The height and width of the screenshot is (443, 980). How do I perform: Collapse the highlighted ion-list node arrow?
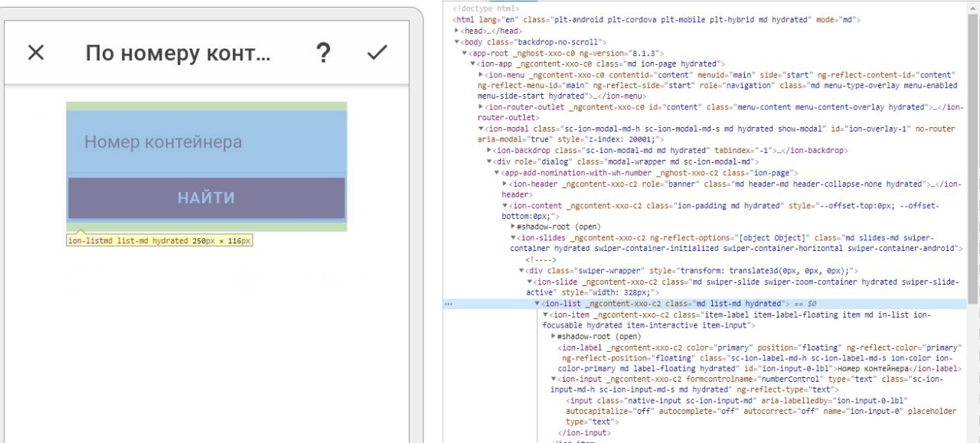point(537,304)
